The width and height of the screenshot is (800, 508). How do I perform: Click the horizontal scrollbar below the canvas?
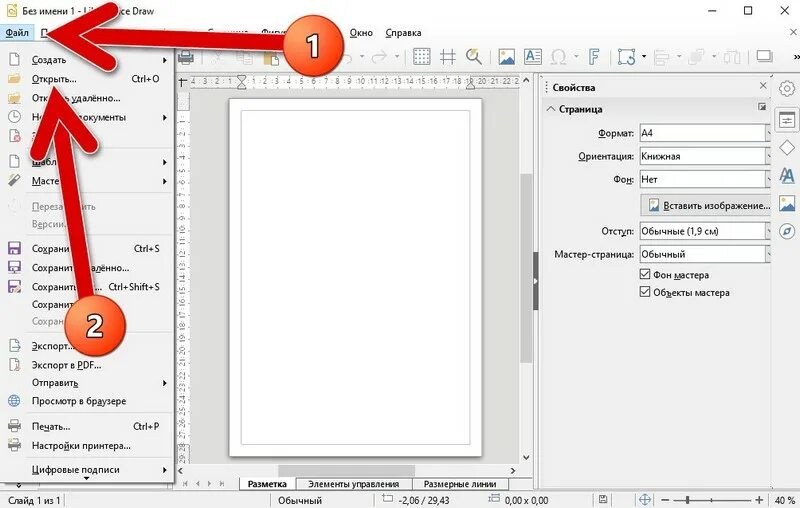click(x=346, y=470)
